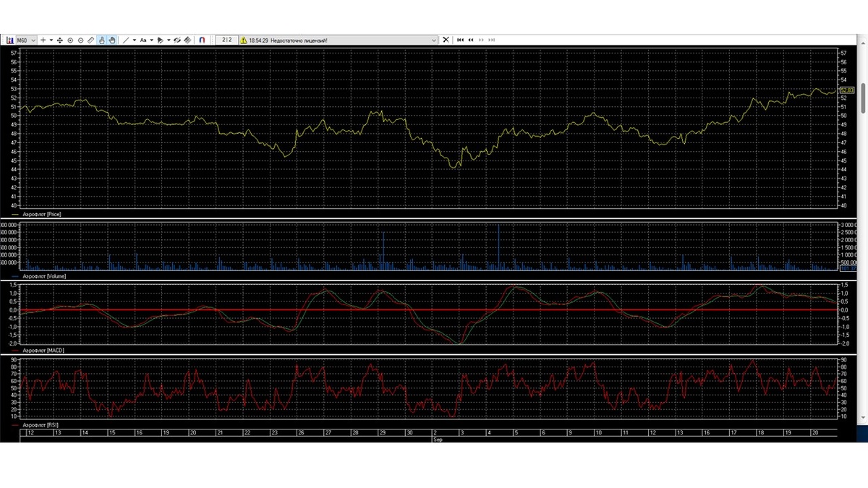
Task: Expand the marker tool options arrow
Action: coord(169,40)
